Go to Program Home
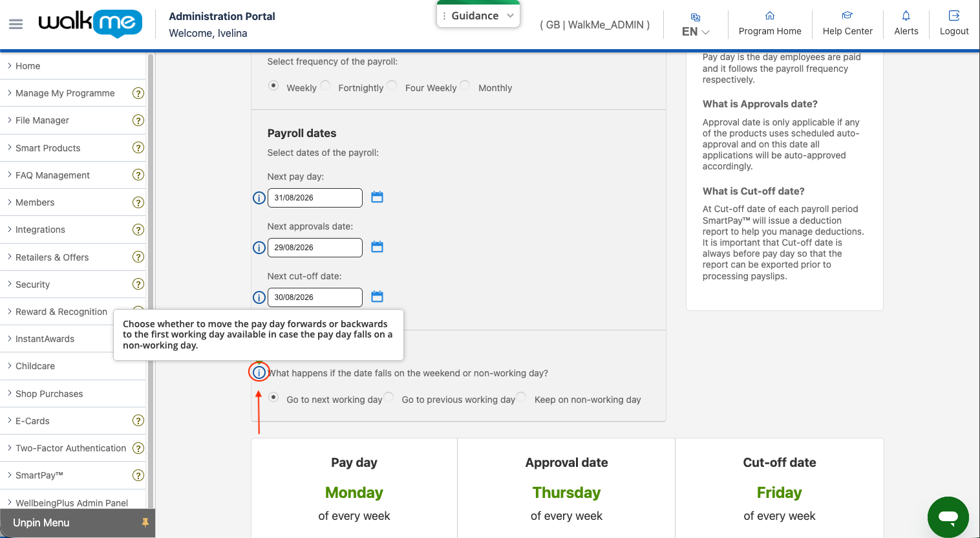980x538 pixels. pos(770,24)
